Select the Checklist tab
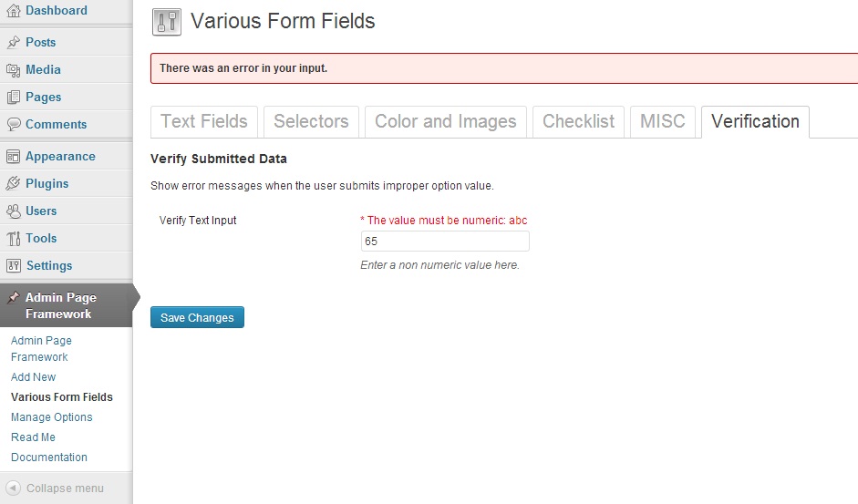Image resolution: width=858 pixels, height=504 pixels. pos(578,121)
